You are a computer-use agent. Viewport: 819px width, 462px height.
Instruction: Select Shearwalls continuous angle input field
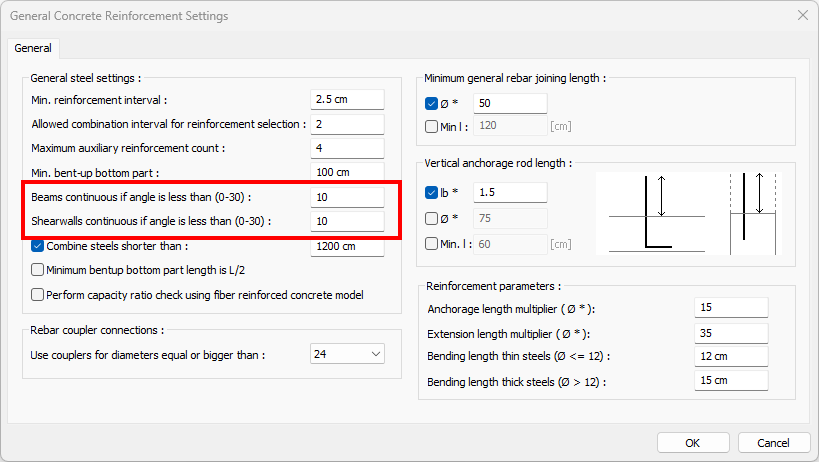coord(347,221)
